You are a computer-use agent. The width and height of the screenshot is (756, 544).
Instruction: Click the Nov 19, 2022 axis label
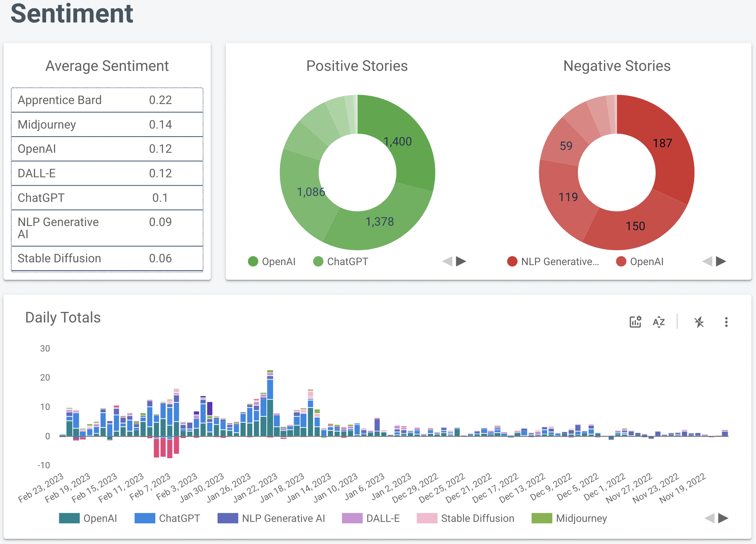[682, 488]
